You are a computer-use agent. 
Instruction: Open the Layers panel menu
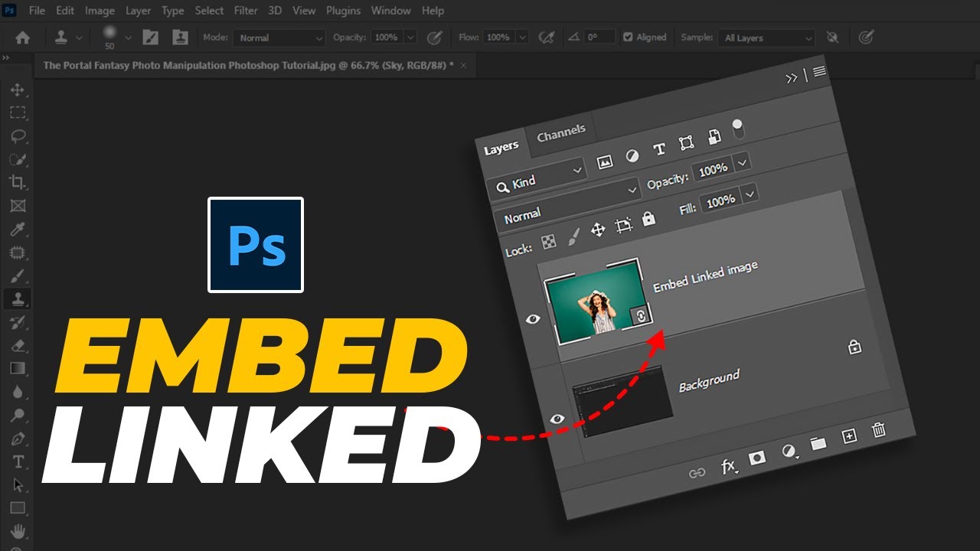819,72
